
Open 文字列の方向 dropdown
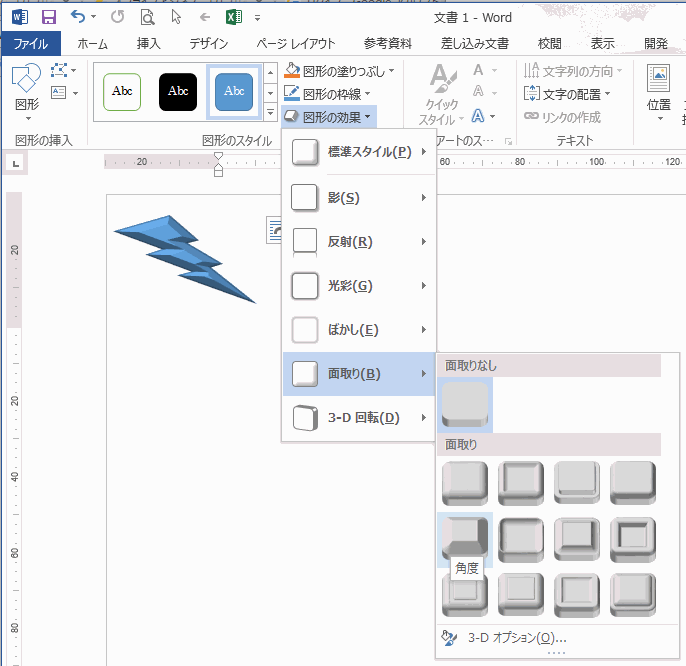click(x=573, y=71)
